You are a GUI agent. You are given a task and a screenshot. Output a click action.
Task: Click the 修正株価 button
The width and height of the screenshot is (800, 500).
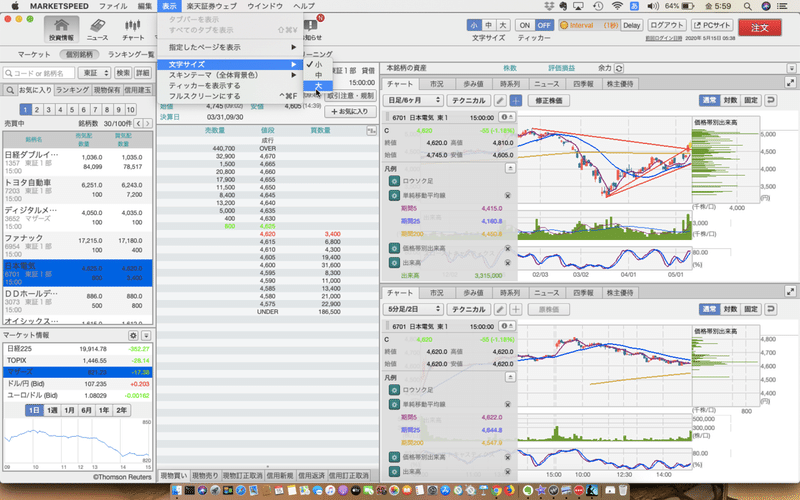[548, 101]
